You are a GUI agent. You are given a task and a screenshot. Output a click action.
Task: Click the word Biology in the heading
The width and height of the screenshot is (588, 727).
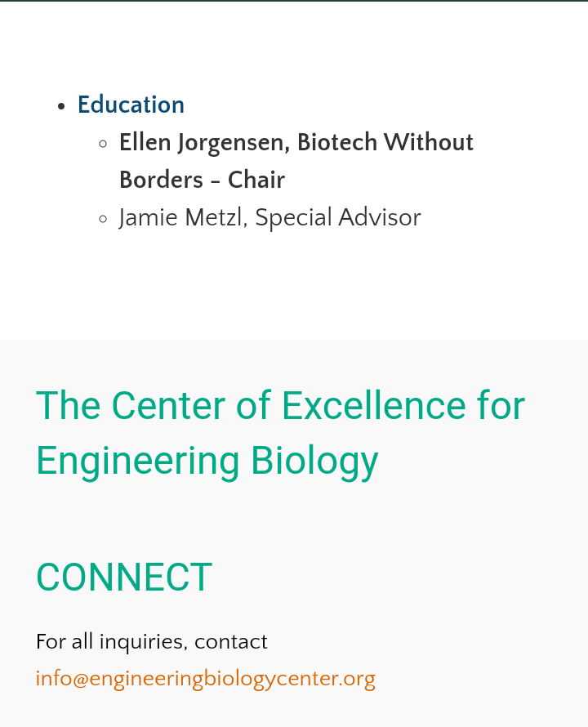[314, 461]
